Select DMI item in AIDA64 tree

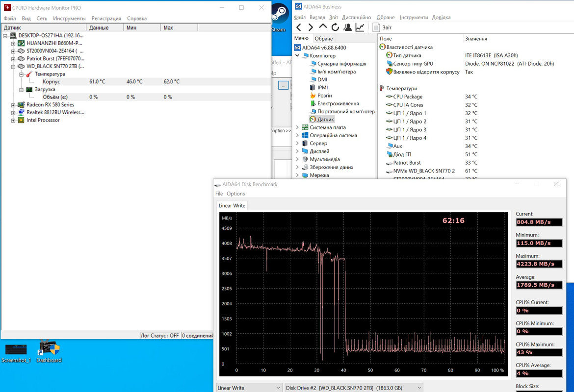pyautogui.click(x=318, y=79)
